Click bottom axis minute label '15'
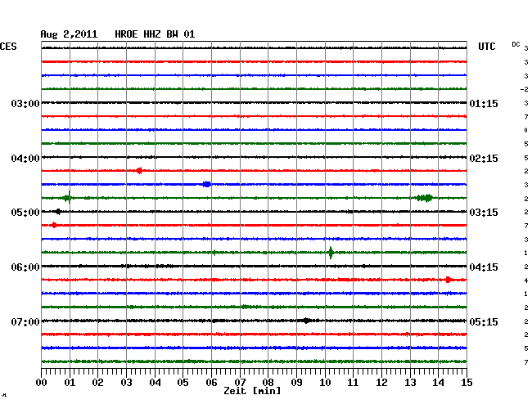532x404 pixels. [467, 383]
